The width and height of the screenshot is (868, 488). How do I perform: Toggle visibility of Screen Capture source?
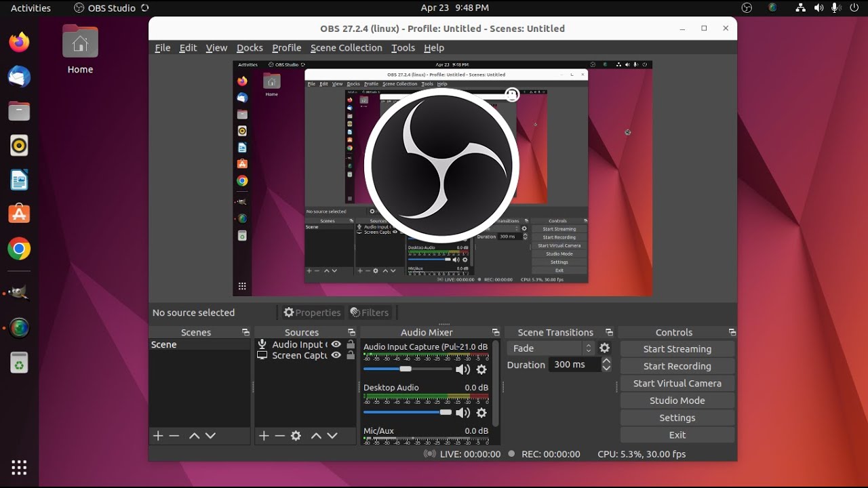point(336,355)
